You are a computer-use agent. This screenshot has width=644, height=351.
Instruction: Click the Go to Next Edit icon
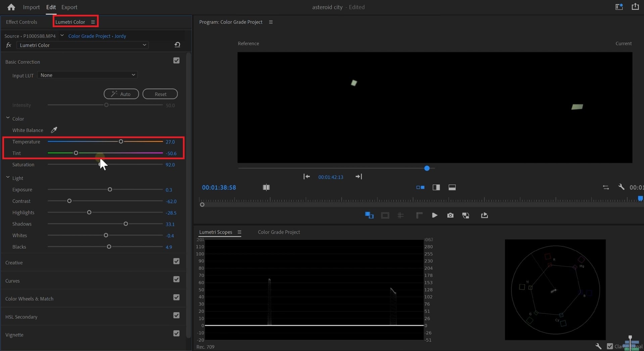pos(358,177)
